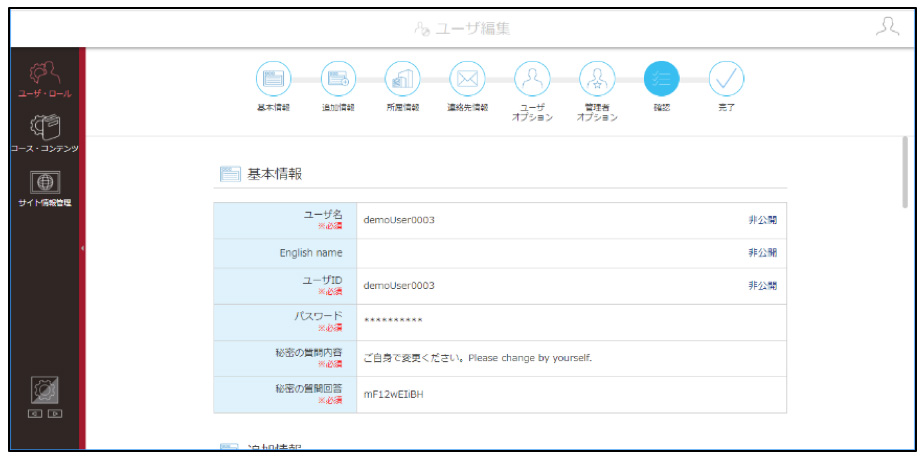Open the ユーザ・ロール sidebar section
The width and height of the screenshot is (924, 460).
pyautogui.click(x=45, y=79)
